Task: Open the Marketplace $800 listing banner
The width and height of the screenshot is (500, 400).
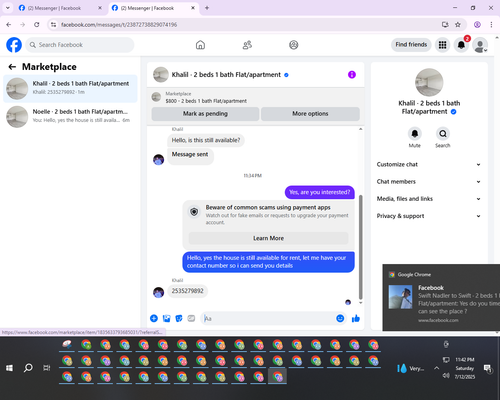Action: click(x=255, y=97)
